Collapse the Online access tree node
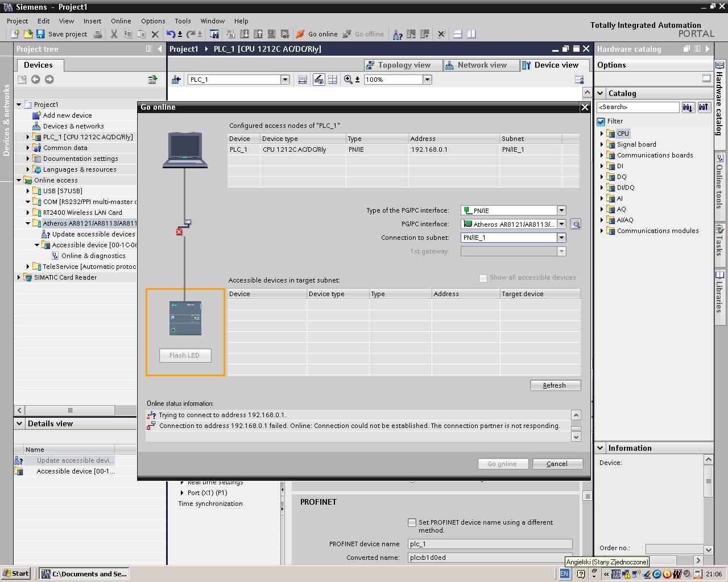Image resolution: width=728 pixels, height=582 pixels. click(x=19, y=180)
